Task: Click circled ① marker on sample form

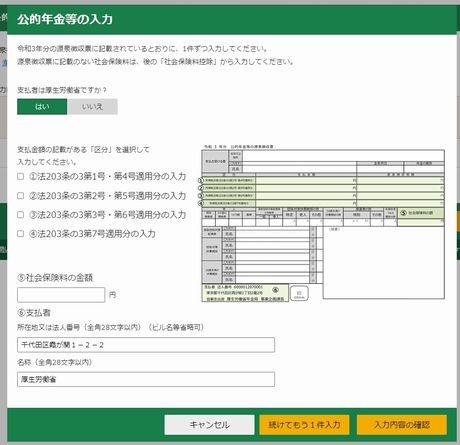Action: click(x=200, y=180)
